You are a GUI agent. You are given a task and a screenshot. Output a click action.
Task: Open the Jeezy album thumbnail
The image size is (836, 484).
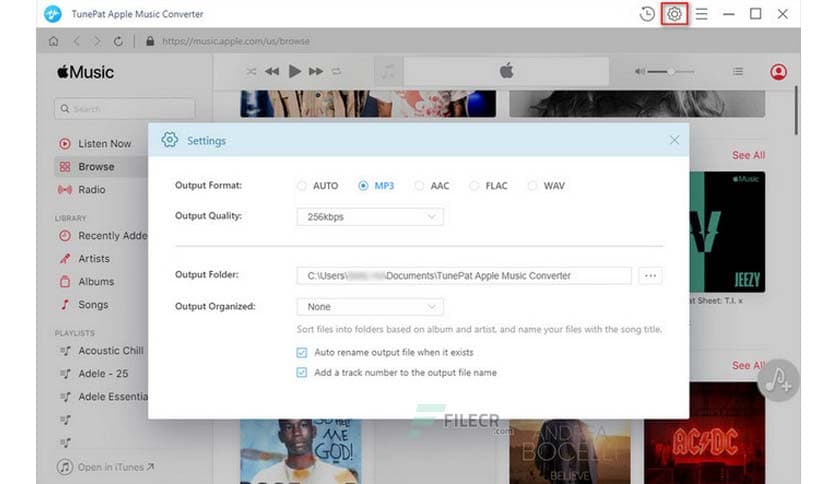tap(727, 232)
